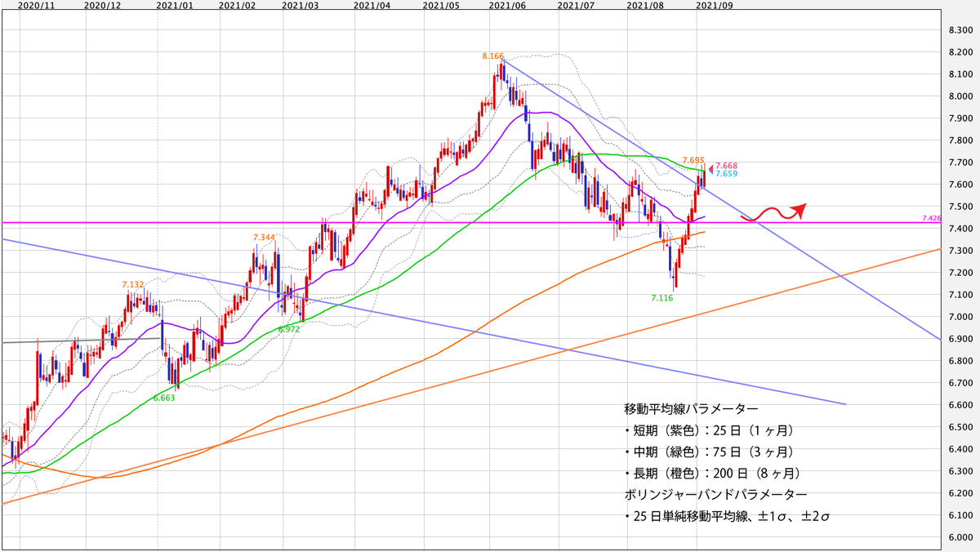Click the pink current-price triangle marker
The image size is (980, 552).
pos(710,168)
